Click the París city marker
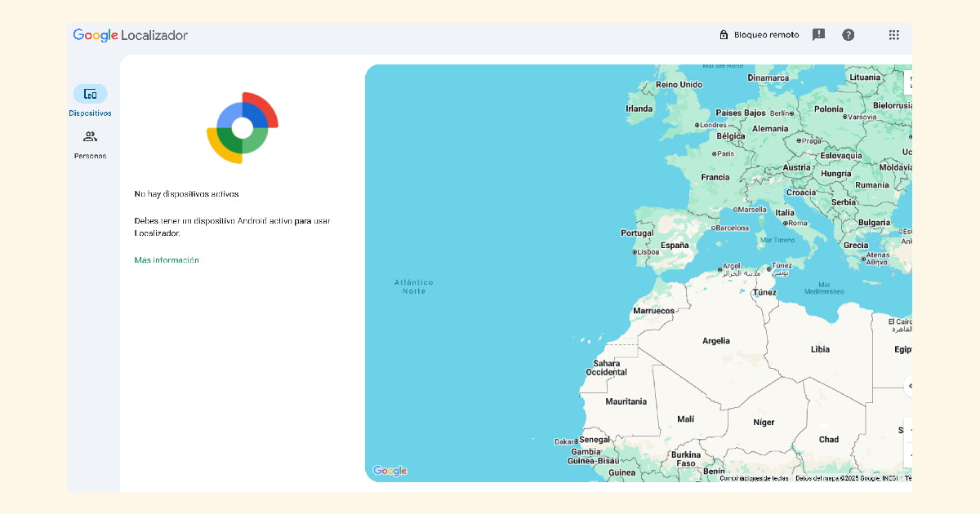Image resolution: width=980 pixels, height=514 pixels. coord(715,153)
